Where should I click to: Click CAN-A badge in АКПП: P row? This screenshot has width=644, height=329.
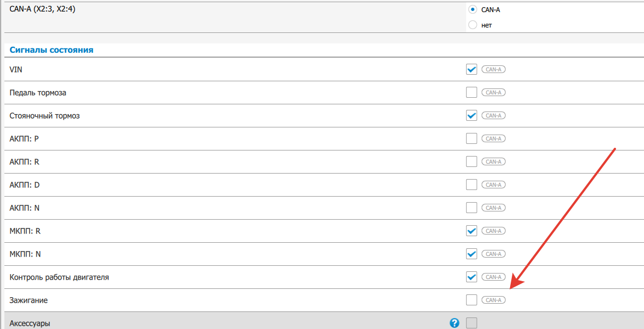click(x=493, y=138)
